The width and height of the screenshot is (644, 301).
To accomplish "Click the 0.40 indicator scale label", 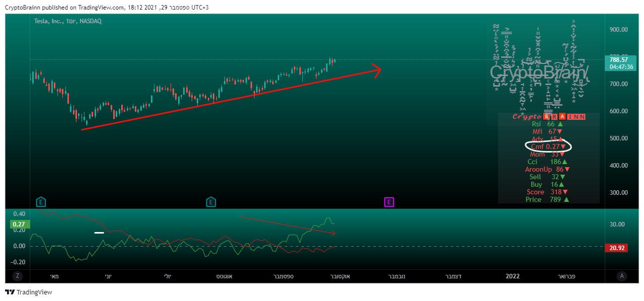I will [19, 214].
